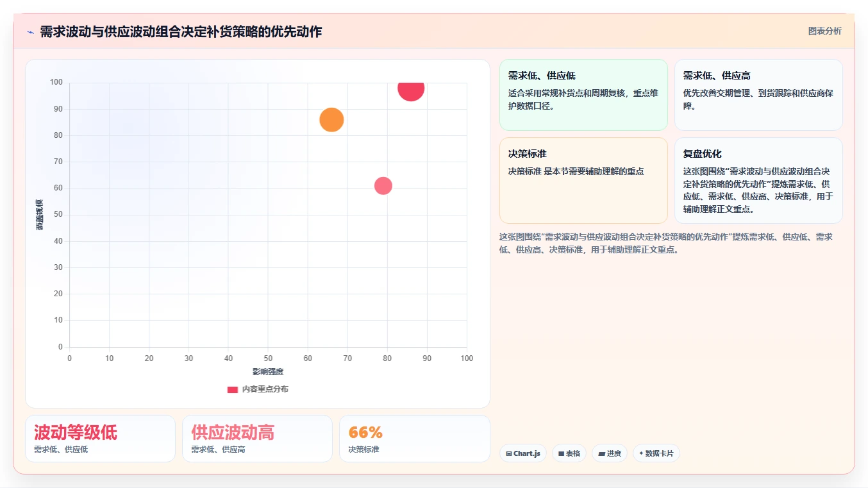The height and width of the screenshot is (488, 868).
Task: Click the summary paragraph below the four cards
Action: [666, 243]
